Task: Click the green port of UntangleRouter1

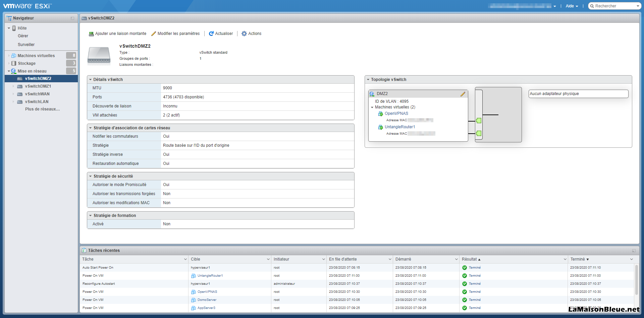Action: (x=479, y=133)
